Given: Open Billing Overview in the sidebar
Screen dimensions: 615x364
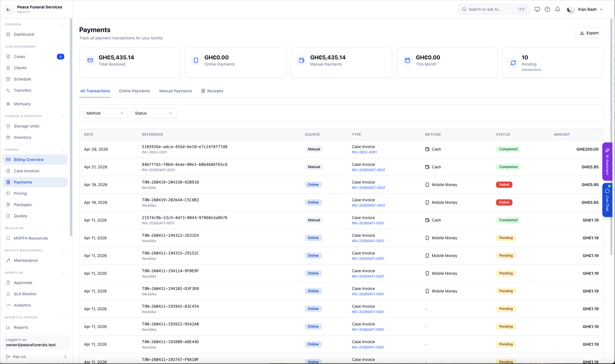Looking at the screenshot, I should coord(35,160).
